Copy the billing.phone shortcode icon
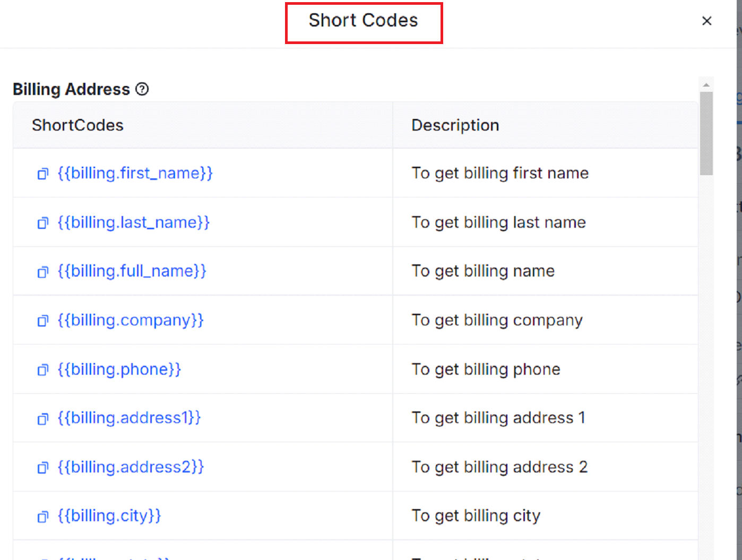Image resolution: width=742 pixels, height=560 pixels. click(43, 369)
